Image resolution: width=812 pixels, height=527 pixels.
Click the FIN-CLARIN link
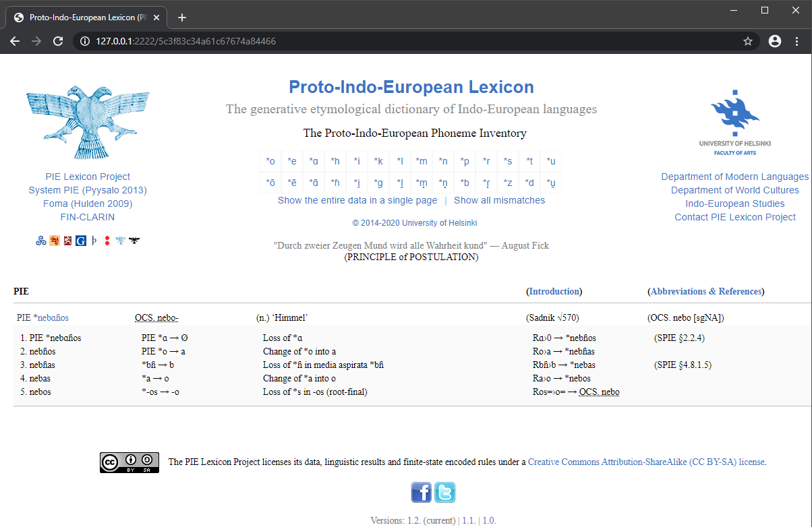click(88, 217)
